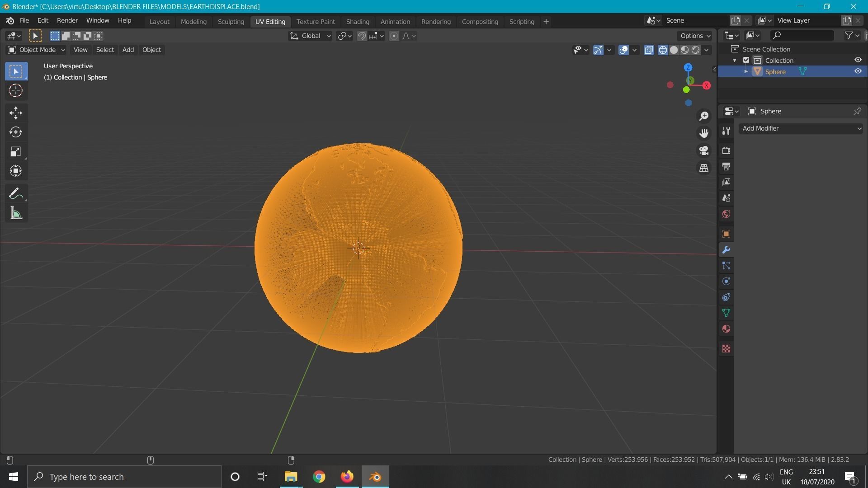
Task: Pin the Sphere properties panel
Action: [x=857, y=111]
